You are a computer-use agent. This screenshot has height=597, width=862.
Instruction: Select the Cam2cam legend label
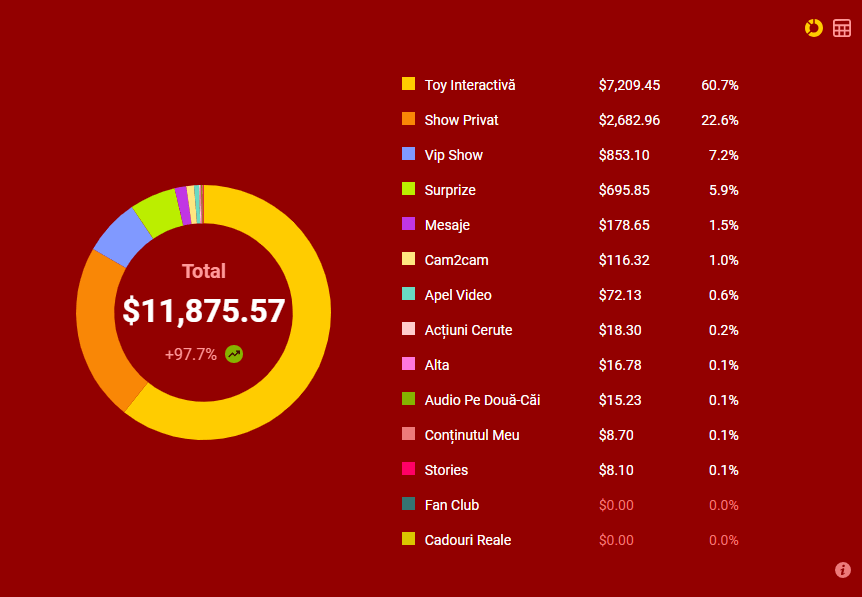456,260
